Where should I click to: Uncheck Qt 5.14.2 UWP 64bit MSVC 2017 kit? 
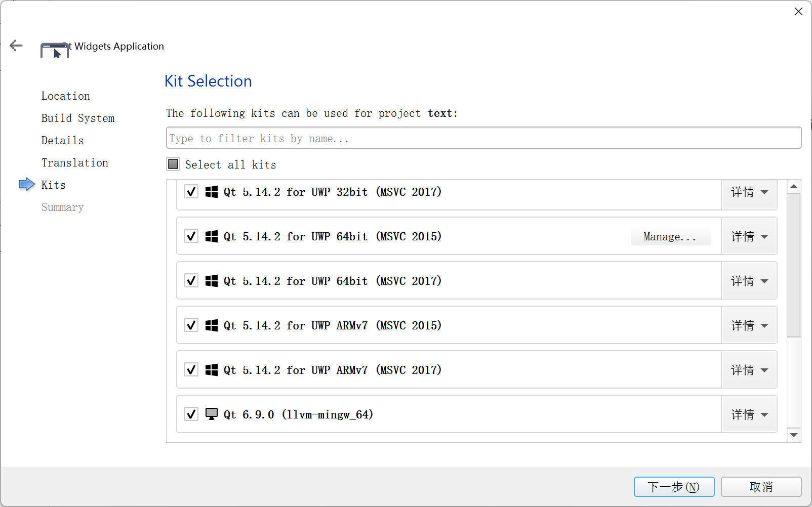tap(191, 281)
